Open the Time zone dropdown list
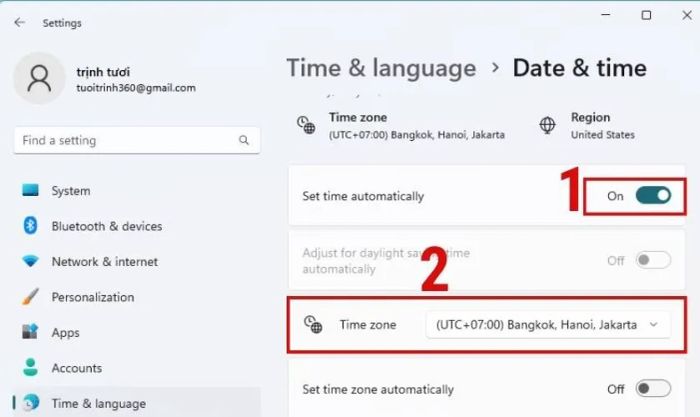 click(x=548, y=325)
